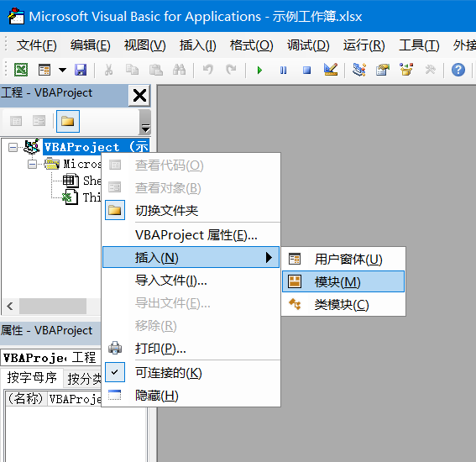The height and width of the screenshot is (462, 476).
Task: Click the Insert UserForm toolbar icon
Action: pos(44,71)
